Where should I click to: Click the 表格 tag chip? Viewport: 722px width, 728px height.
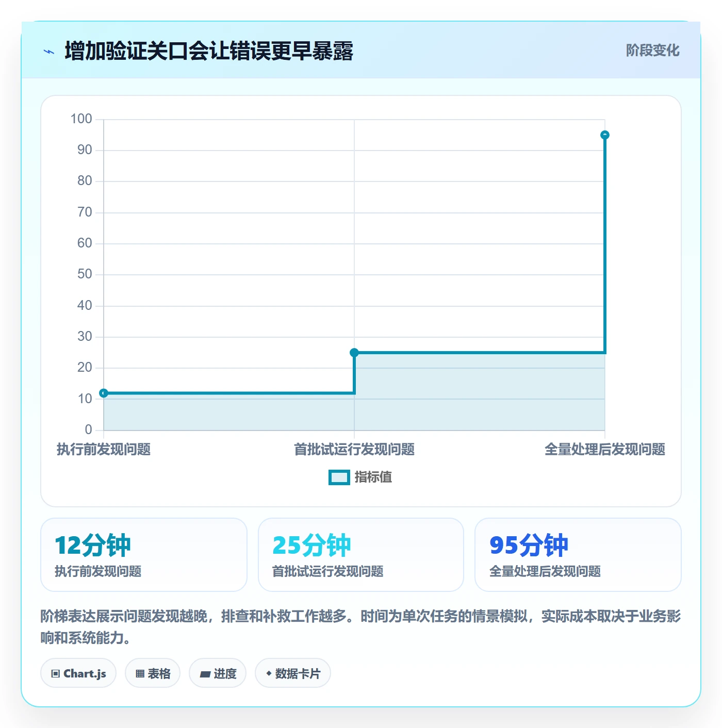tap(153, 673)
